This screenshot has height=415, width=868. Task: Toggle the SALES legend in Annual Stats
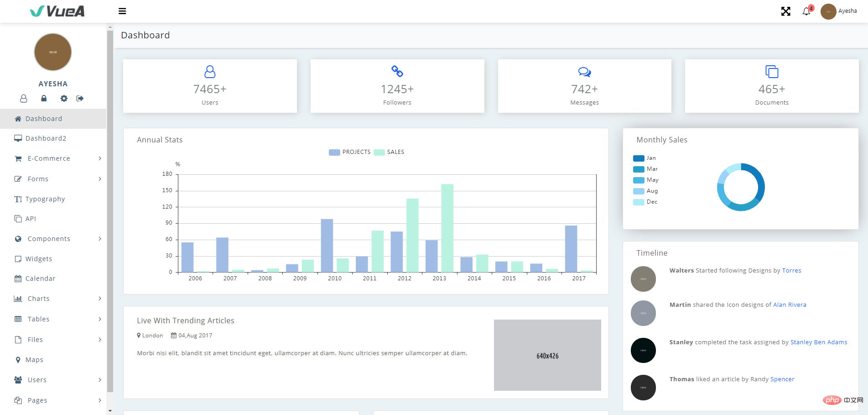tap(389, 152)
